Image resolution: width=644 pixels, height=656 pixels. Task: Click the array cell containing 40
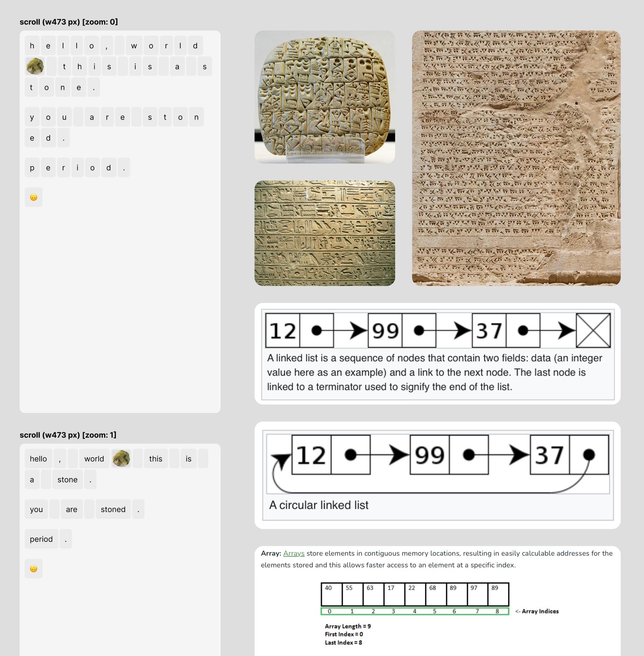pyautogui.click(x=331, y=594)
